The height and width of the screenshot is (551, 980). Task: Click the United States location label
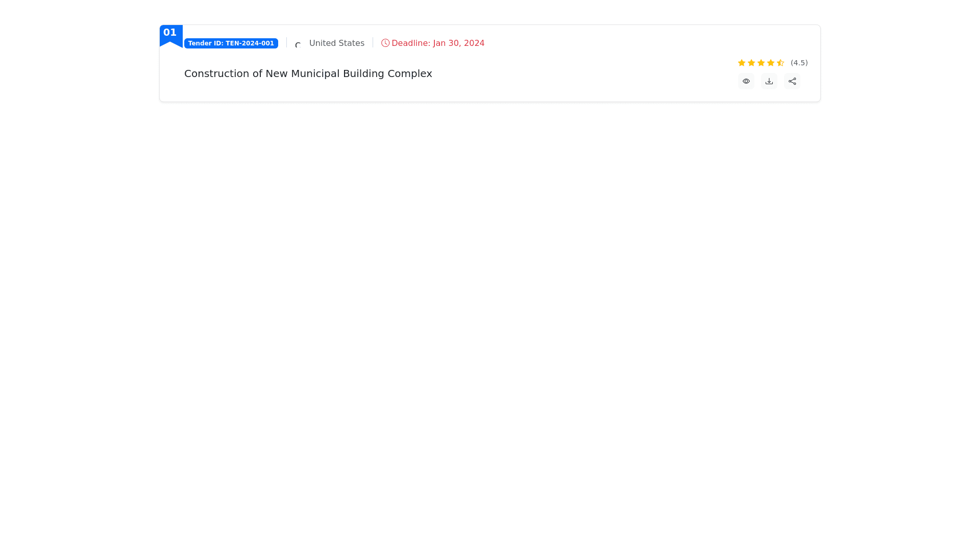click(x=336, y=43)
